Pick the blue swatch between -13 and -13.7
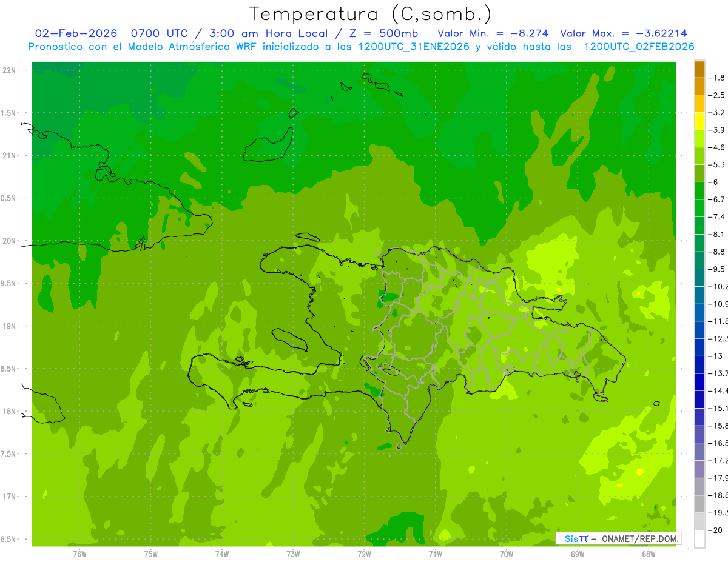 [699, 364]
